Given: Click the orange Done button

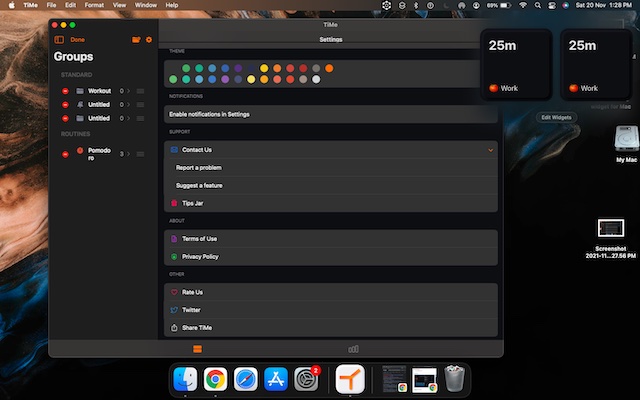Looking at the screenshot, I should tap(78, 40).
